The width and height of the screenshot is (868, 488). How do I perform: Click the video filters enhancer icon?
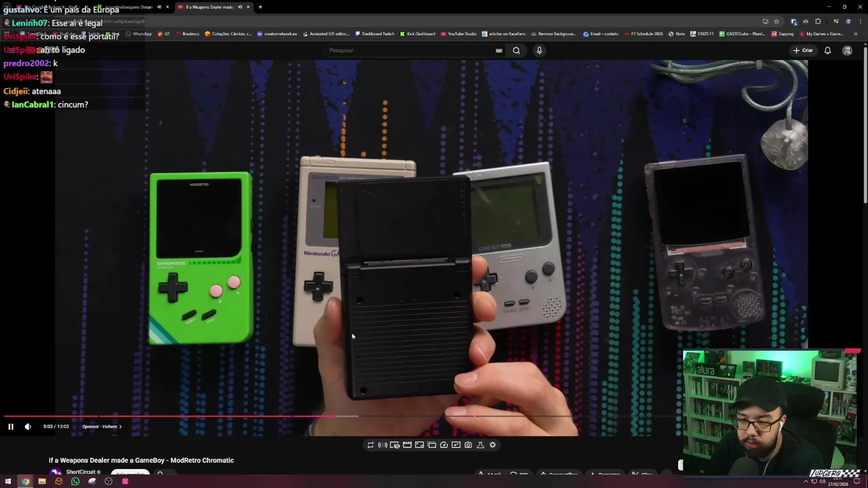[456, 445]
